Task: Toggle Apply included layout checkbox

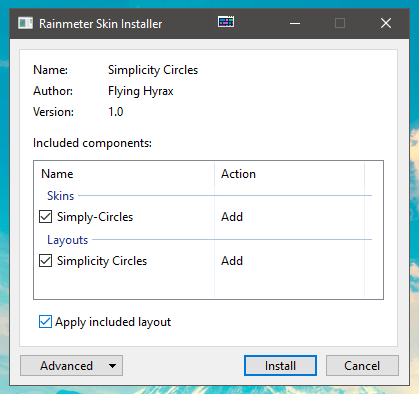Action: (x=45, y=322)
